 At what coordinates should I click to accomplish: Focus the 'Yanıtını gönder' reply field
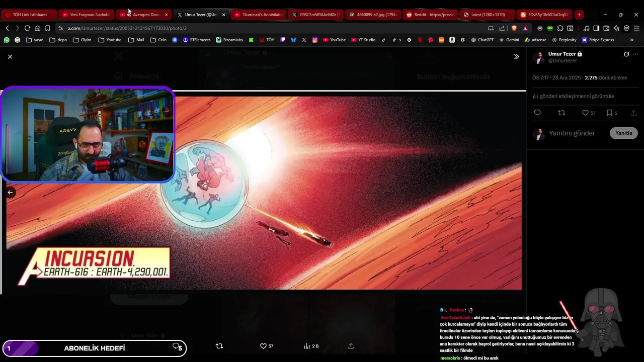572,133
